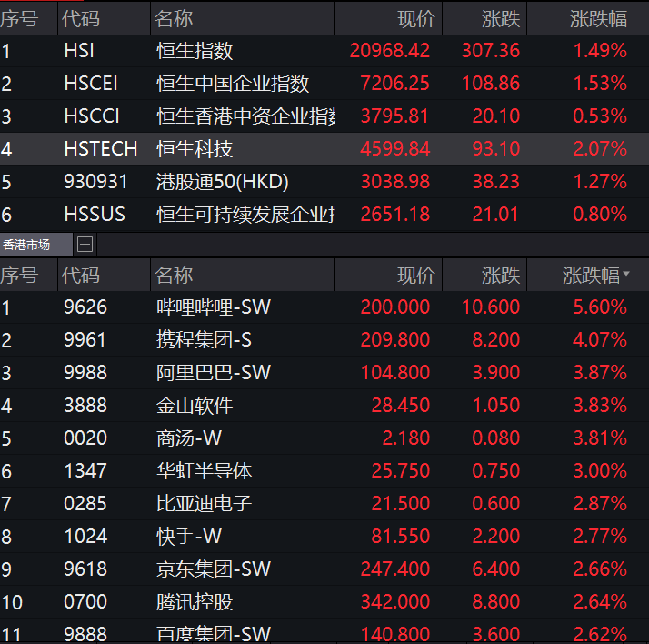Select the 恒生科技 HSTECH index row
This screenshot has height=644, width=649.
(x=195, y=149)
